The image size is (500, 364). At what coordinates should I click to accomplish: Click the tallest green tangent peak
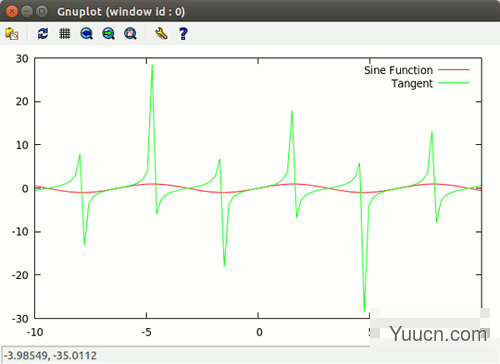click(x=152, y=65)
